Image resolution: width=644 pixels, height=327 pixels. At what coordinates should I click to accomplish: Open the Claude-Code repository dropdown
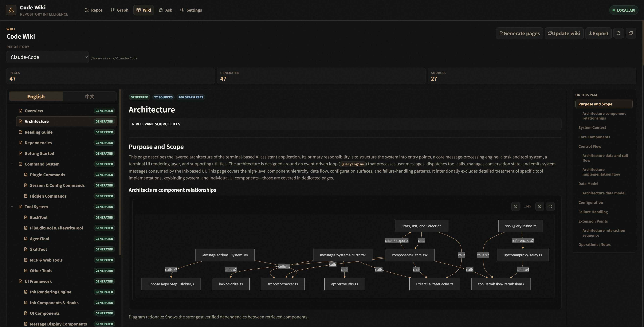click(47, 57)
